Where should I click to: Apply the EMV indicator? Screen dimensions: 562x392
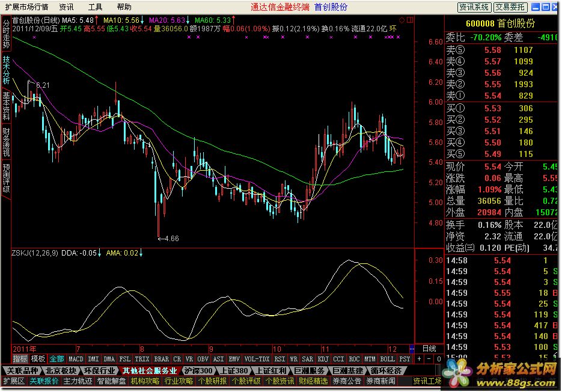click(x=234, y=359)
